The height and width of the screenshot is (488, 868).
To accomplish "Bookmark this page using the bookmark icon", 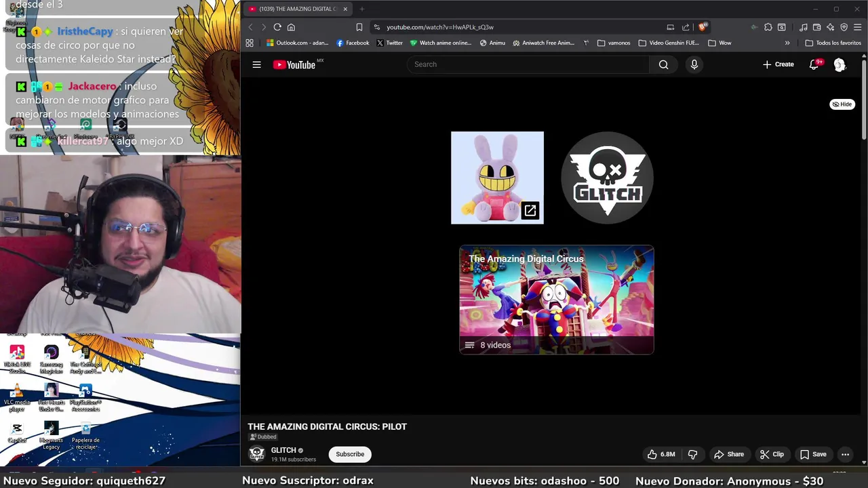I will [359, 27].
